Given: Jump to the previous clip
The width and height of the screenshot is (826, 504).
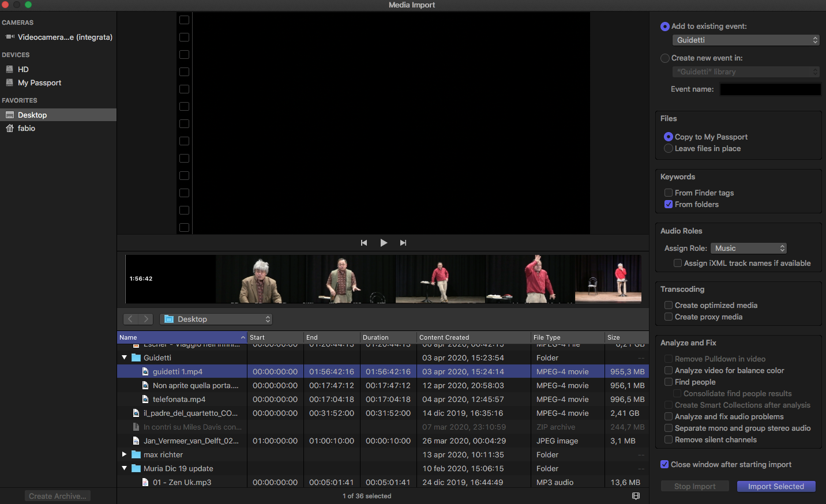Looking at the screenshot, I should 364,243.
